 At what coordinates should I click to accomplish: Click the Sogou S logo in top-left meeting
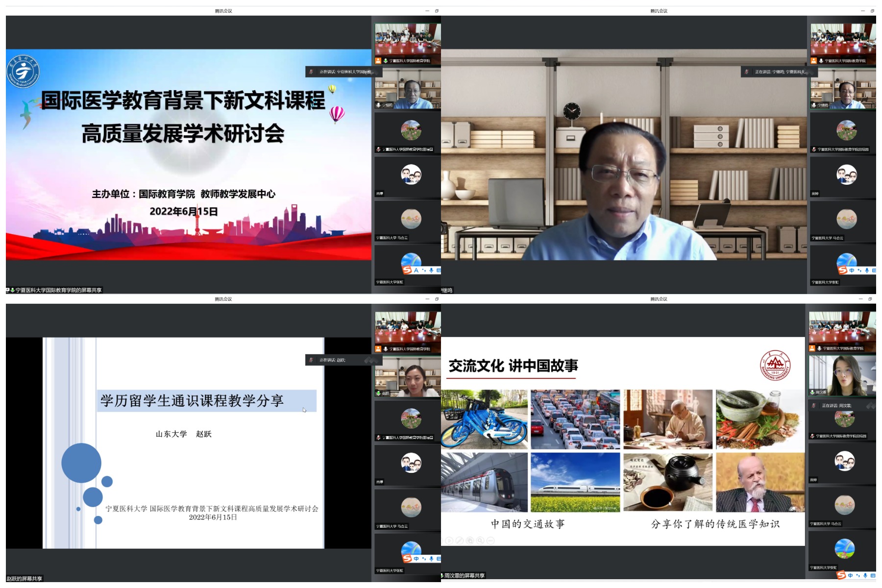[x=407, y=270]
